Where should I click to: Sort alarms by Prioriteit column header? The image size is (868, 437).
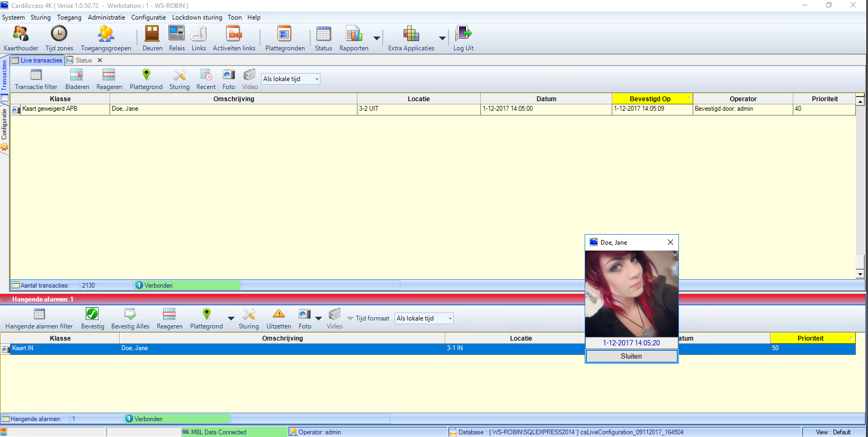tap(812, 338)
